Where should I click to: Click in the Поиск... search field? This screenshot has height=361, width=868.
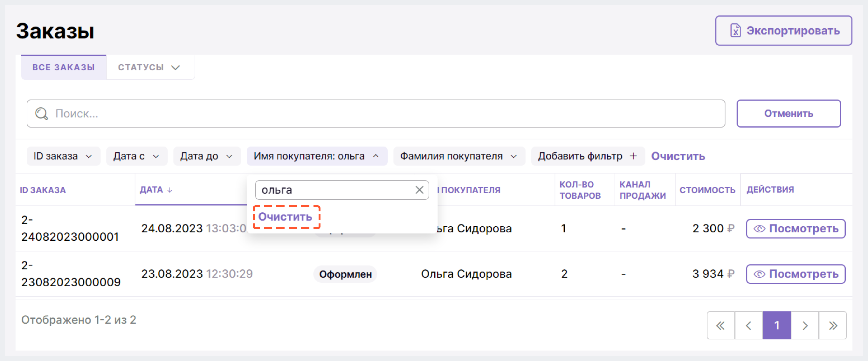coord(376,114)
